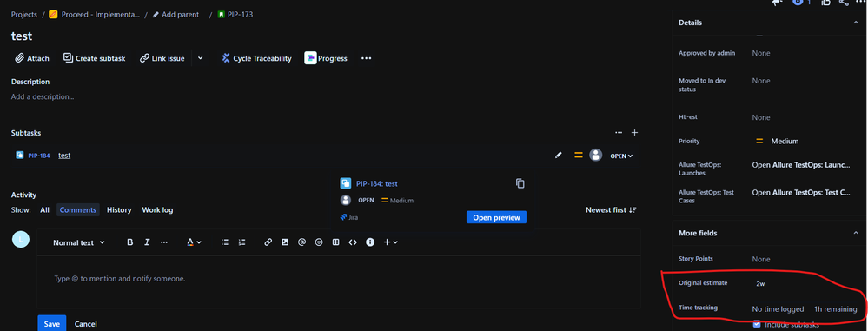Image resolution: width=868 pixels, height=331 pixels.
Task: Edit the Approved by admin None value
Action: (x=760, y=53)
